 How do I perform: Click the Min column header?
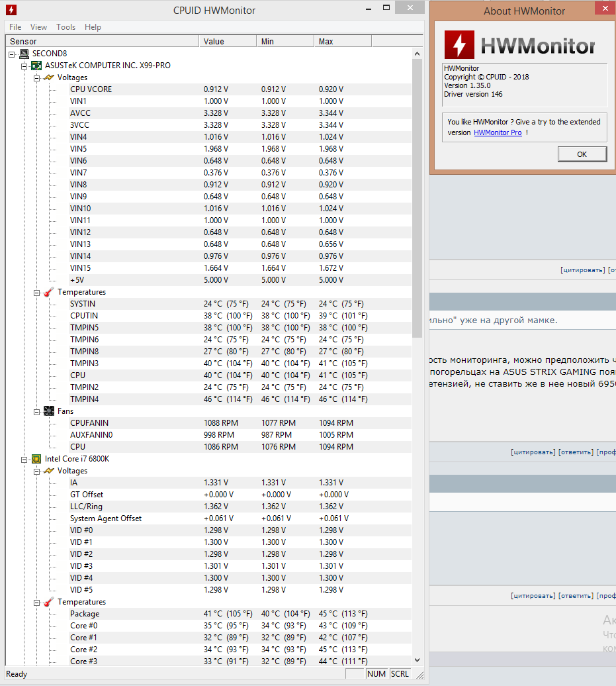(x=285, y=41)
